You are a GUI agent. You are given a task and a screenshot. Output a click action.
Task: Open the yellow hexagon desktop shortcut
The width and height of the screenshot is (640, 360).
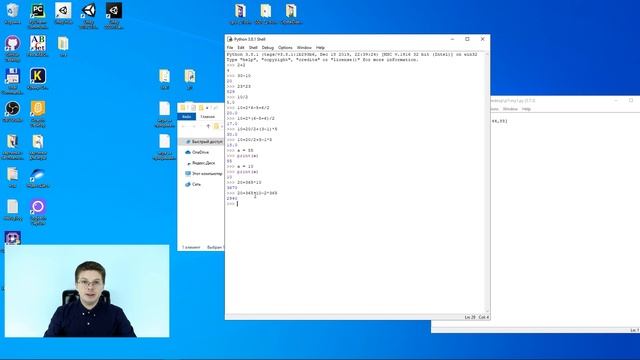click(x=38, y=109)
